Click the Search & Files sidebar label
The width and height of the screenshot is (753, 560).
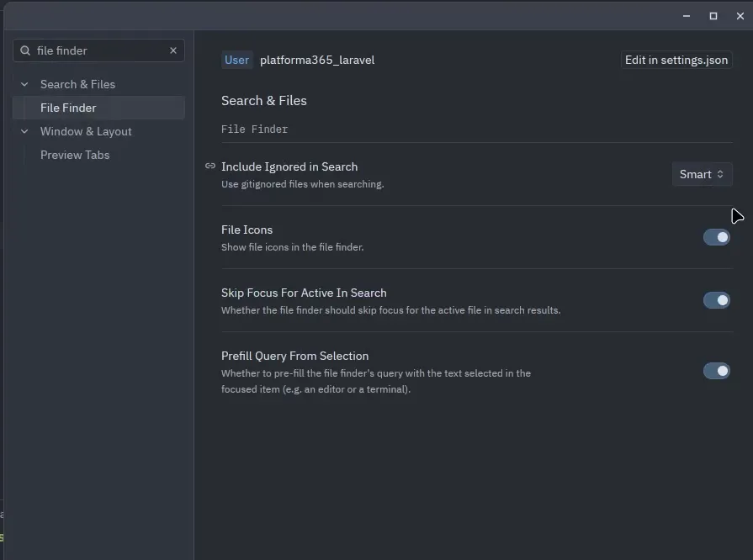77,84
